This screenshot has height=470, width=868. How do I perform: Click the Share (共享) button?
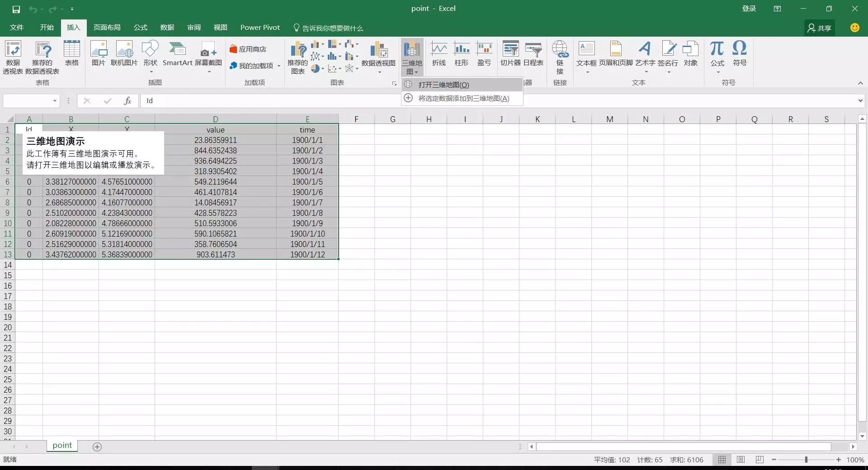820,28
